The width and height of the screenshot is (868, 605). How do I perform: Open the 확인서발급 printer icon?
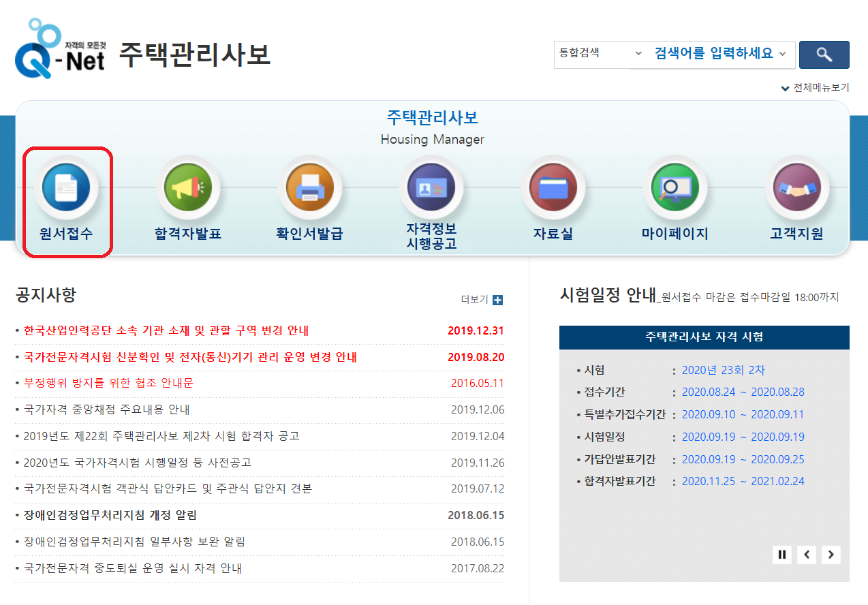[x=310, y=187]
